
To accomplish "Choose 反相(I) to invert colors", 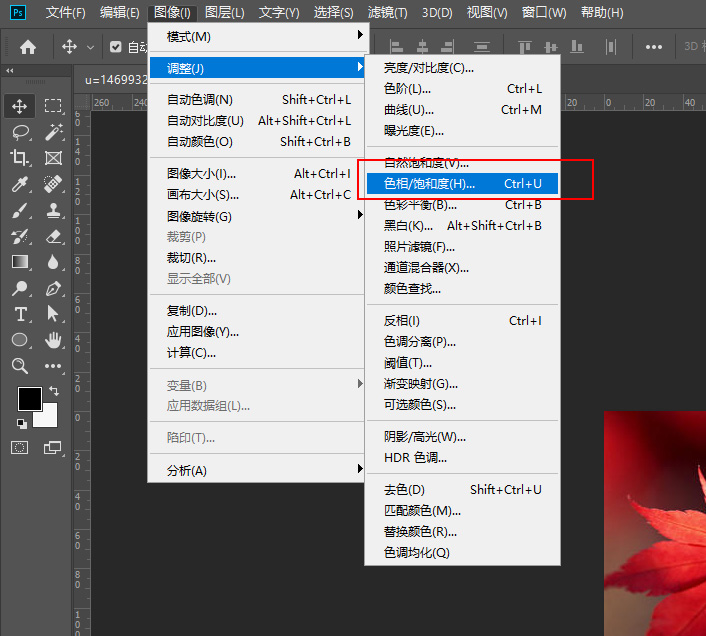I will 462,320.
